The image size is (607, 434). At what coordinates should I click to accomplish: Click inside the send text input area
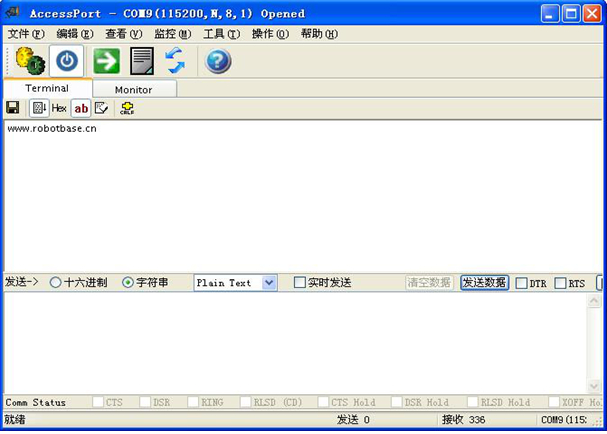[300, 340]
